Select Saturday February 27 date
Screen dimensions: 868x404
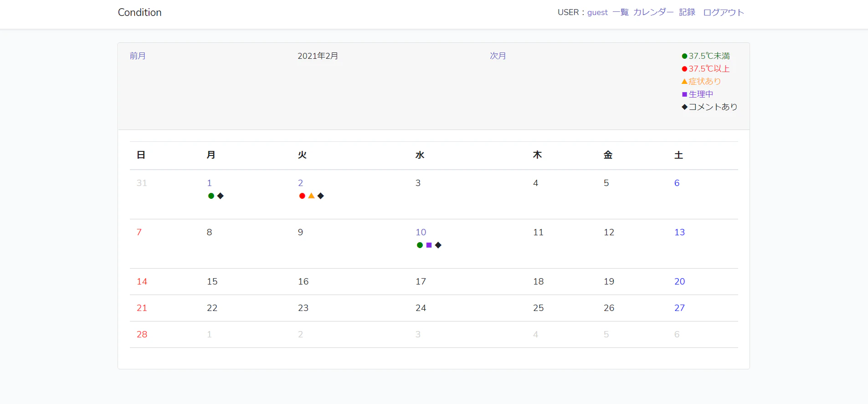680,308
